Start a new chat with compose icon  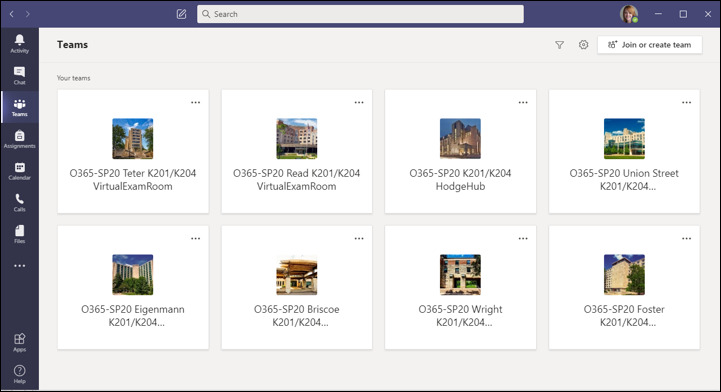(181, 14)
